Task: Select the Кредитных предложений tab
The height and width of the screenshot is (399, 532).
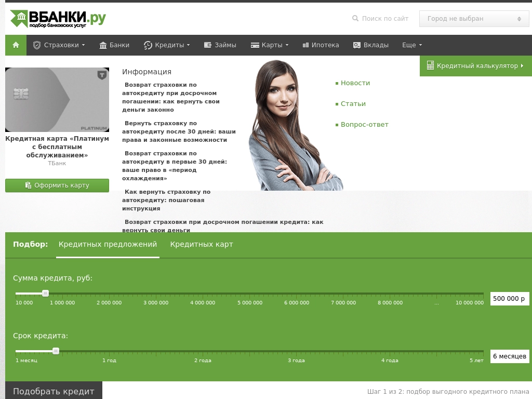Action: click(x=108, y=245)
